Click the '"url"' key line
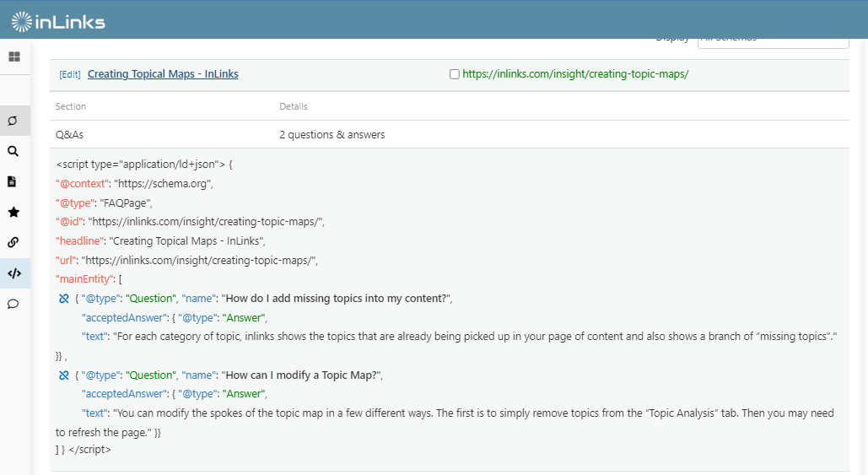Screen dimensions: 868x475 click(x=186, y=260)
